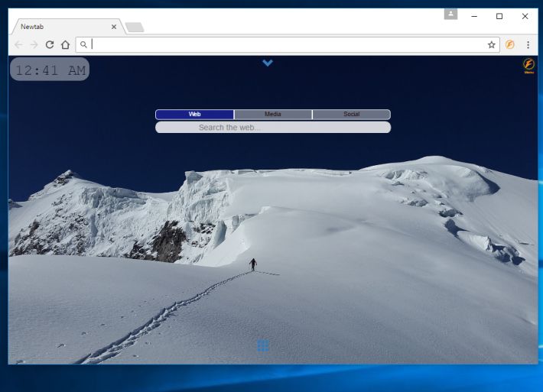This screenshot has height=392, width=543.
Task: Close the browser window
Action: click(x=525, y=16)
